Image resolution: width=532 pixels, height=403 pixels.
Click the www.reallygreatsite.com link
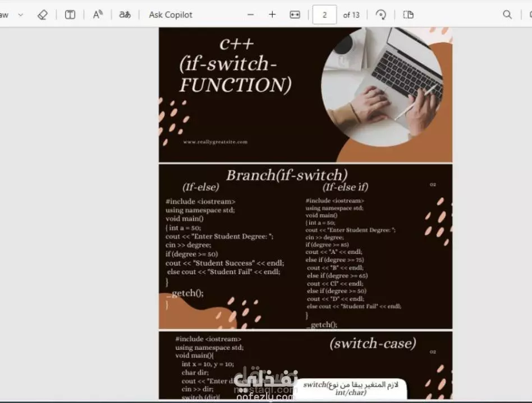pos(215,142)
